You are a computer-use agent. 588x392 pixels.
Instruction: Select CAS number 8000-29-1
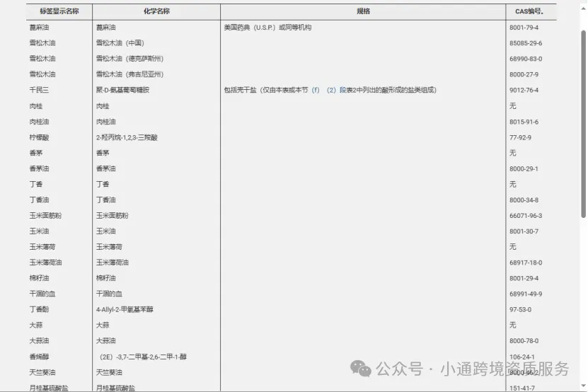point(524,169)
